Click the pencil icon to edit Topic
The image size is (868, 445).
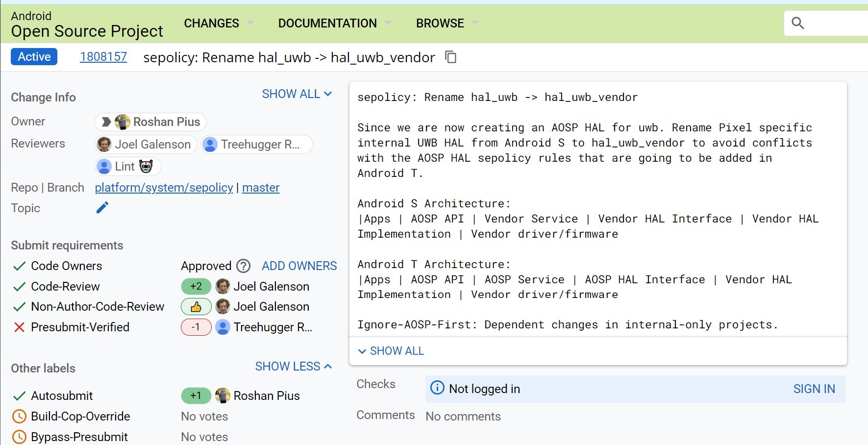pyautogui.click(x=102, y=208)
